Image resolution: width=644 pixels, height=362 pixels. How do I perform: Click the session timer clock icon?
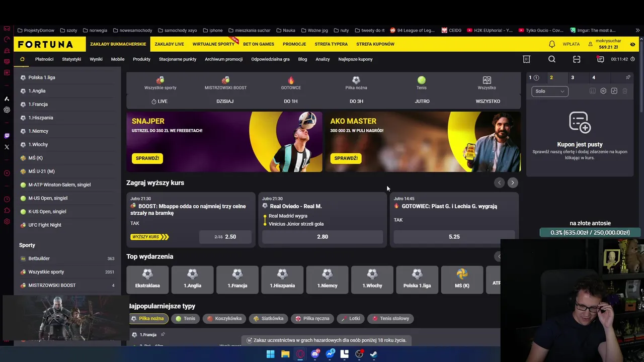(x=633, y=59)
